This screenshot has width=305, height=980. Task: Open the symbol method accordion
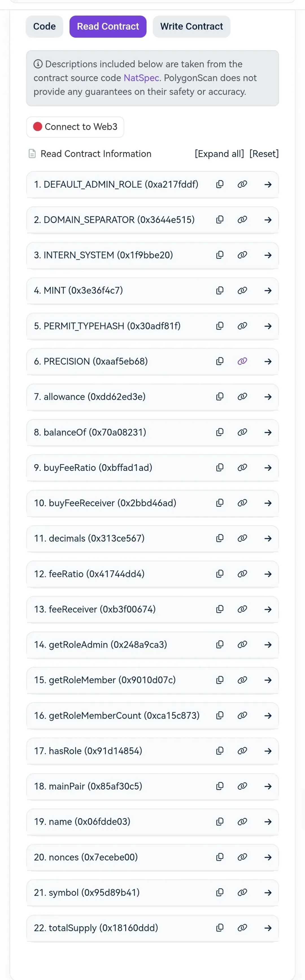point(268,892)
